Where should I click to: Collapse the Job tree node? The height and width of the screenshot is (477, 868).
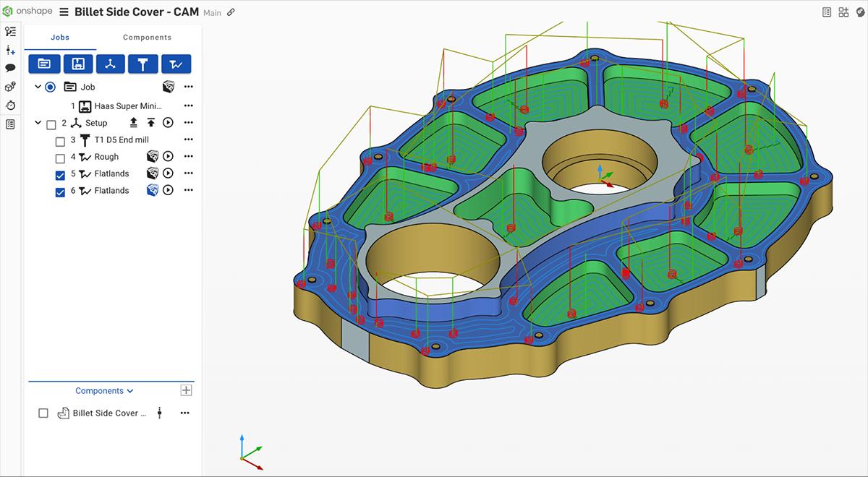pyautogui.click(x=38, y=87)
